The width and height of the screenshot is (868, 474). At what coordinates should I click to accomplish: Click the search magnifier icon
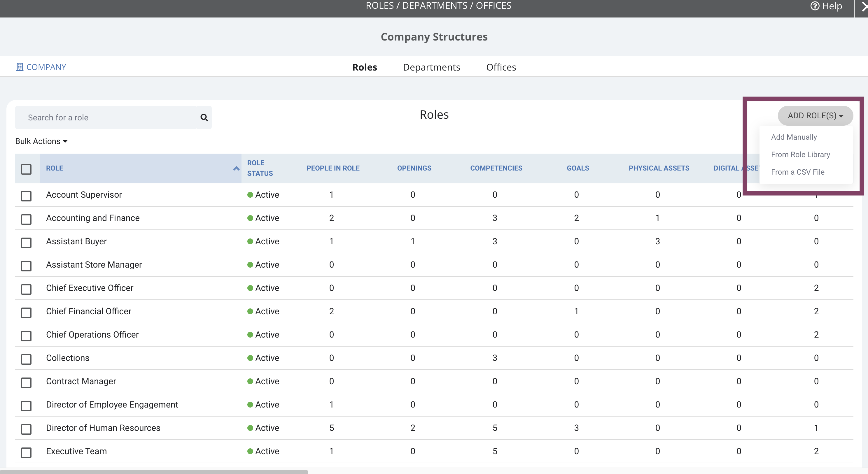(204, 117)
